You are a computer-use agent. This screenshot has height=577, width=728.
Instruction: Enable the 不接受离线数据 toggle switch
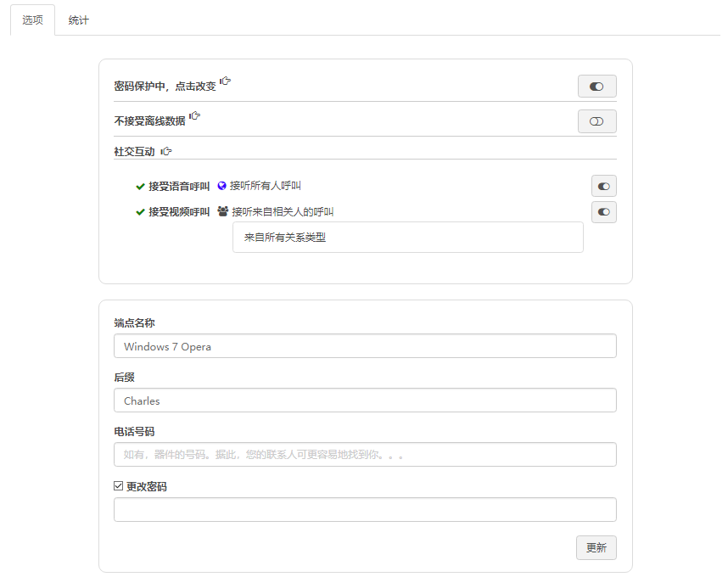596,121
